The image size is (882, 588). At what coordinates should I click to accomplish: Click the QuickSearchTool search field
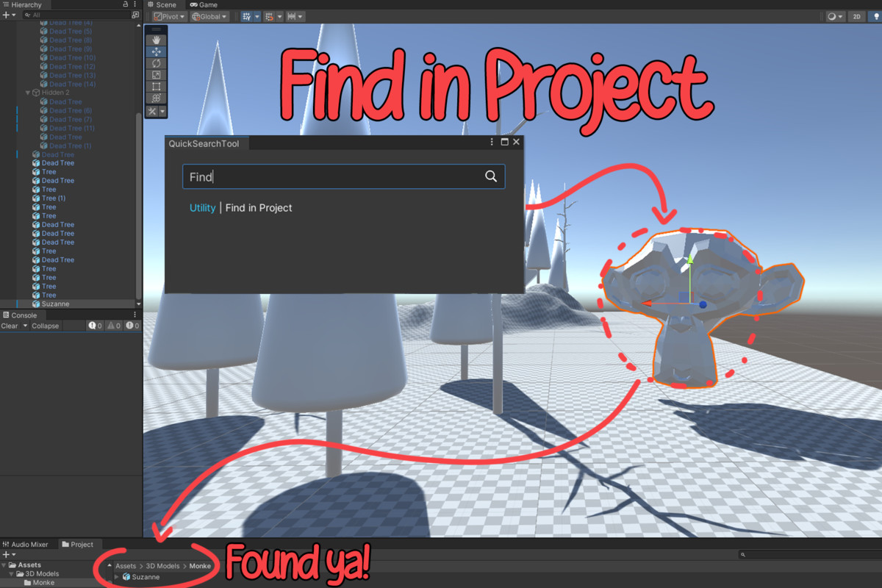coord(344,176)
